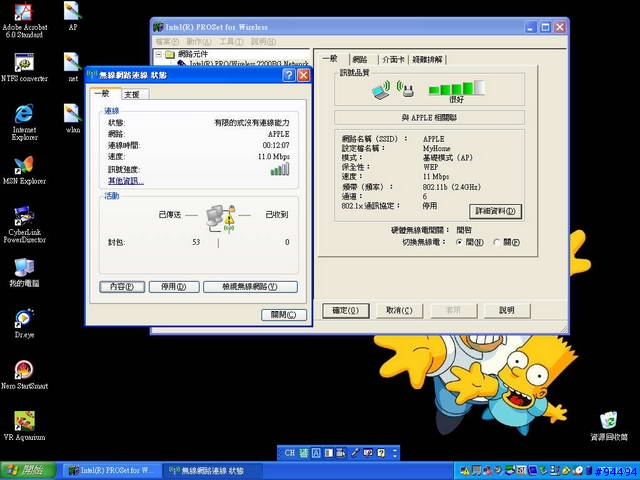Open the 工具(T) menu in Intel PROSet
Screen dimensions: 640x480
231,42
